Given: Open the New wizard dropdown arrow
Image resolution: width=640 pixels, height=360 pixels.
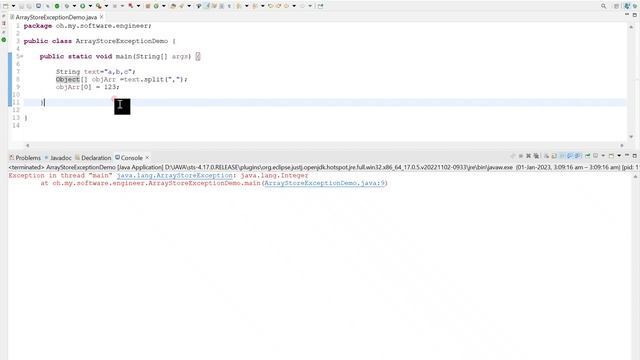Looking at the screenshot, I should pos(13,6).
